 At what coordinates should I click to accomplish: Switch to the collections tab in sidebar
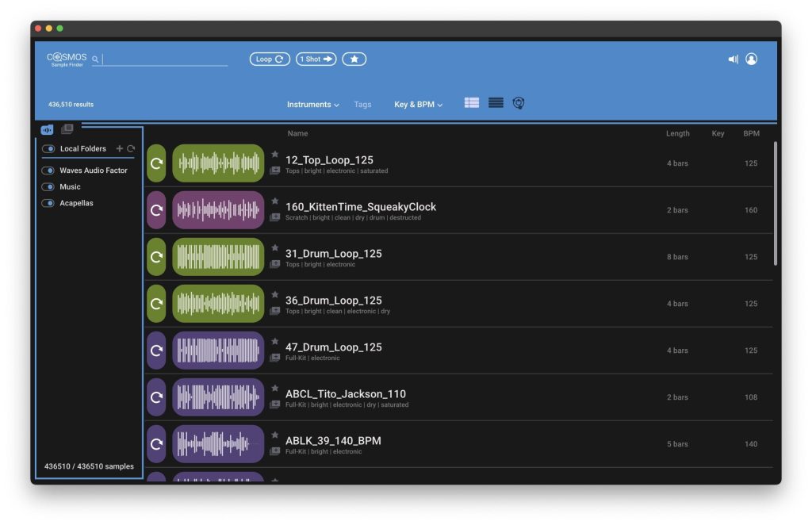67,129
